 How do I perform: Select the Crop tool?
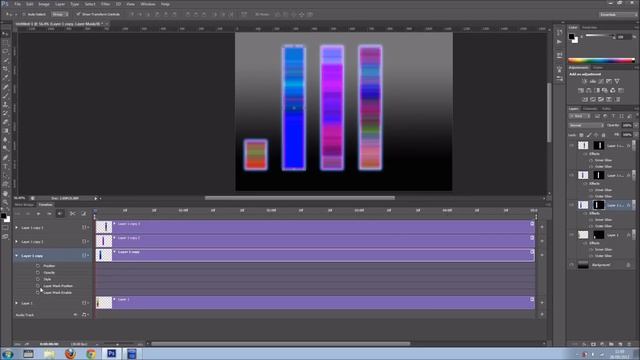5,69
